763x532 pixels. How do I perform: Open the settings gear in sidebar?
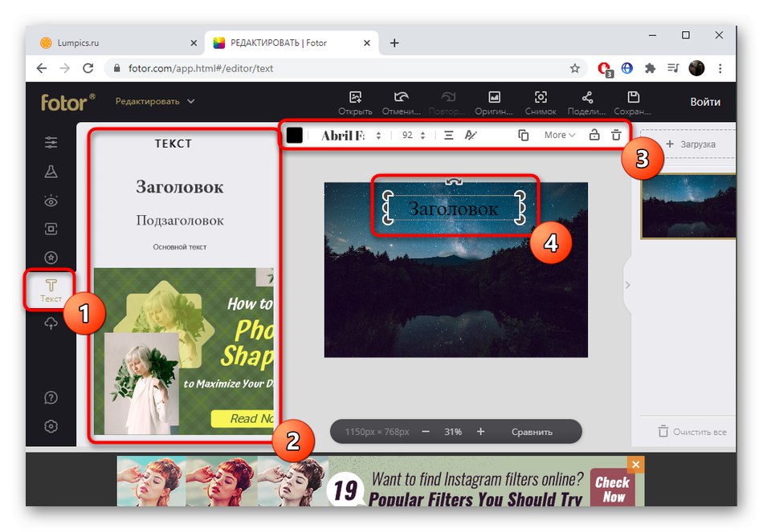[x=51, y=426]
